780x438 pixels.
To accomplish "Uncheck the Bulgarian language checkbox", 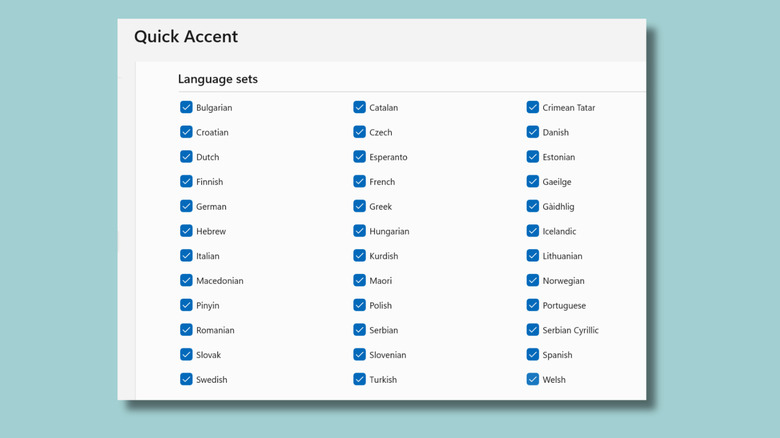I will point(186,107).
